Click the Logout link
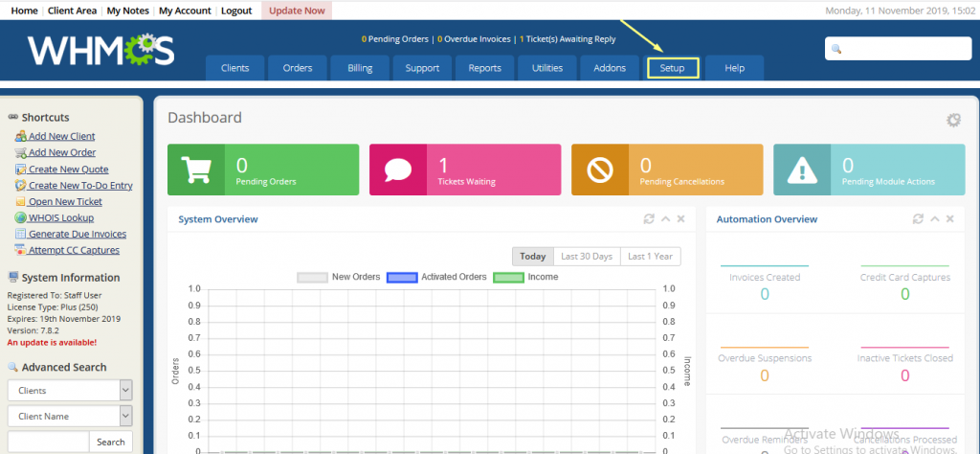980x454 pixels. click(x=236, y=11)
